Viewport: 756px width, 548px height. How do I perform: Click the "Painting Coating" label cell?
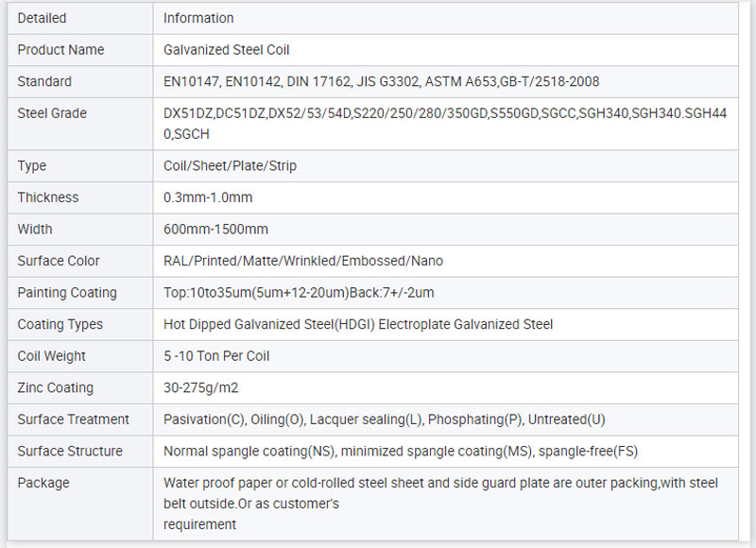pyautogui.click(x=67, y=293)
